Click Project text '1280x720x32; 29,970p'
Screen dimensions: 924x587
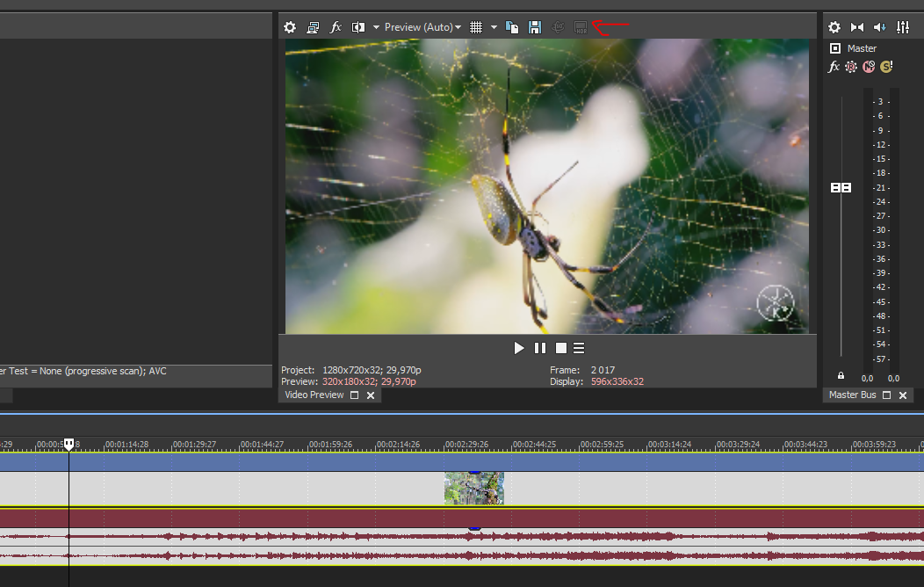(x=372, y=370)
